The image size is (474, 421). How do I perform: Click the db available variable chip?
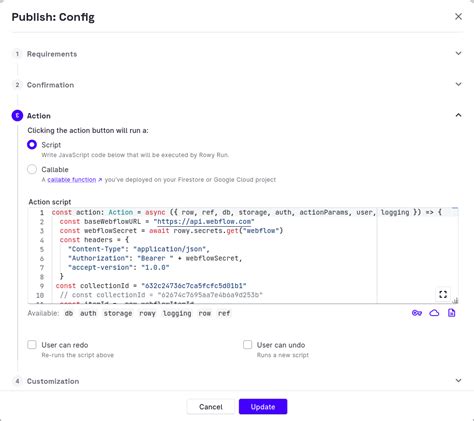(x=69, y=313)
